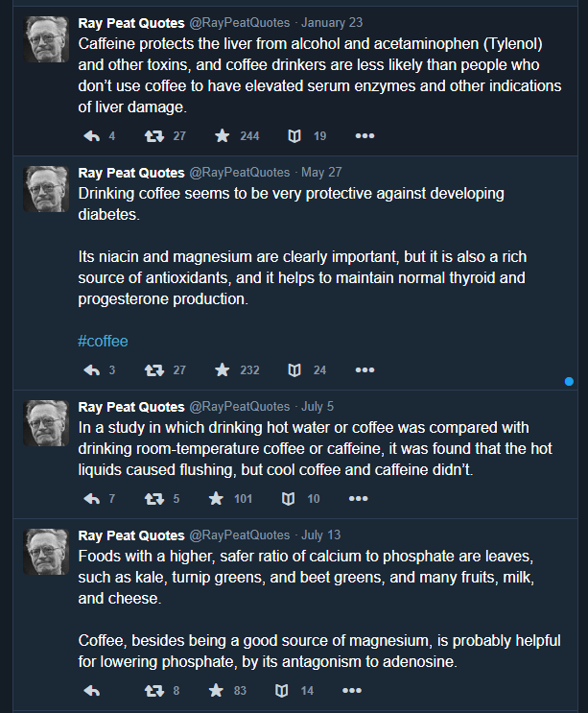
Task: Reply to the January 23 caffeine liver tweet
Action: [93, 136]
